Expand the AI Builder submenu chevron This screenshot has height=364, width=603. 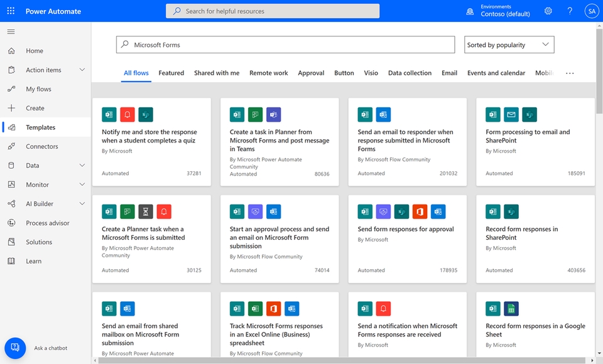click(82, 203)
